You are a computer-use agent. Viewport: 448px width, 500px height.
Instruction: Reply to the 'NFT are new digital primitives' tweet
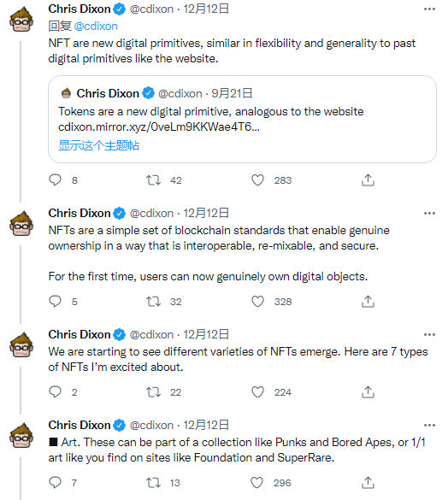click(x=55, y=180)
